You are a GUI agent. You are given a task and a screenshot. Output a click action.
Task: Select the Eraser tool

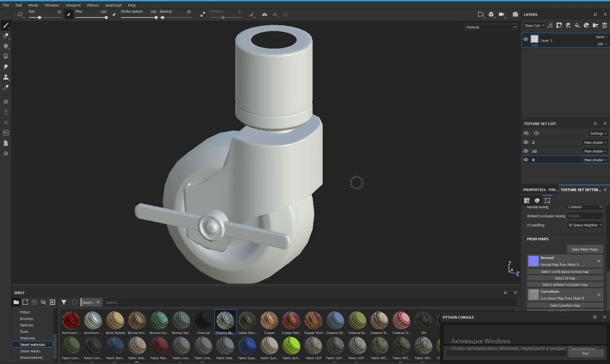click(x=6, y=36)
